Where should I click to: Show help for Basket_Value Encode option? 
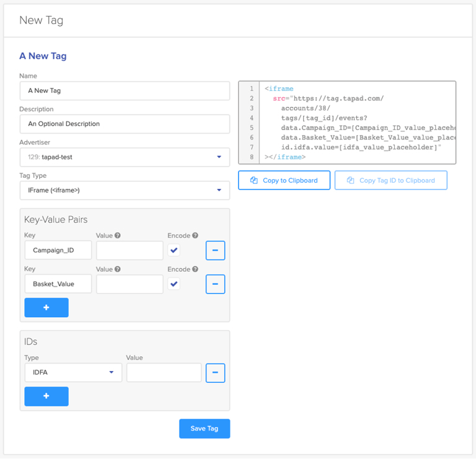tap(195, 269)
